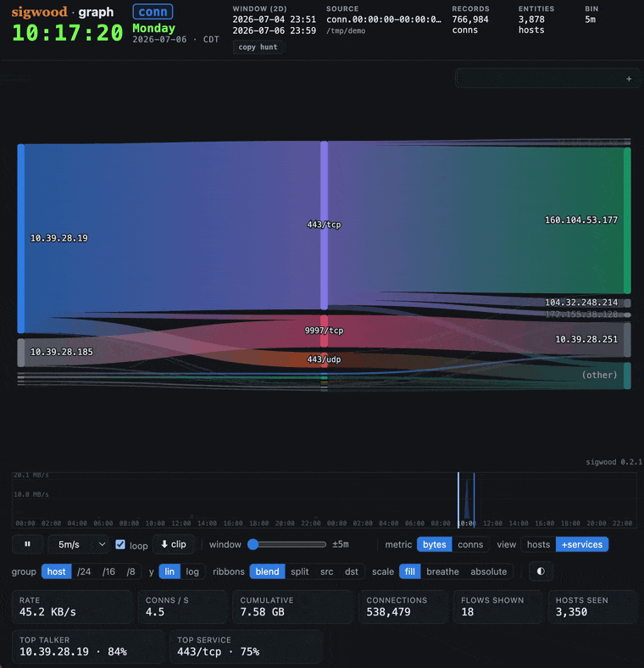The width and height of the screenshot is (644, 668).
Task: Click the 16:00 mark on first day timeline
Action: (x=233, y=523)
